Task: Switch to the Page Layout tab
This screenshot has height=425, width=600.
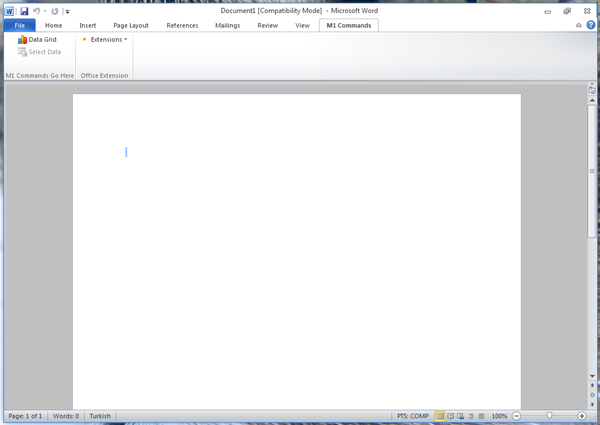Action: pos(131,25)
